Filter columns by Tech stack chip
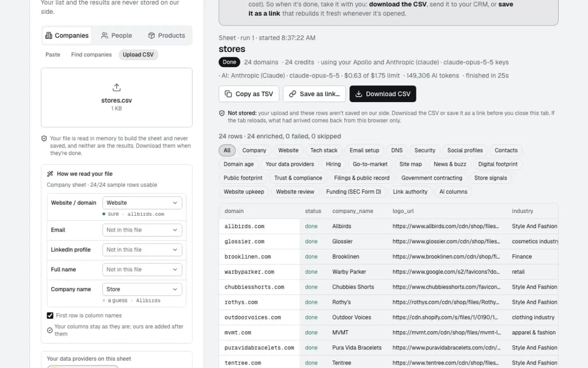 click(x=324, y=151)
